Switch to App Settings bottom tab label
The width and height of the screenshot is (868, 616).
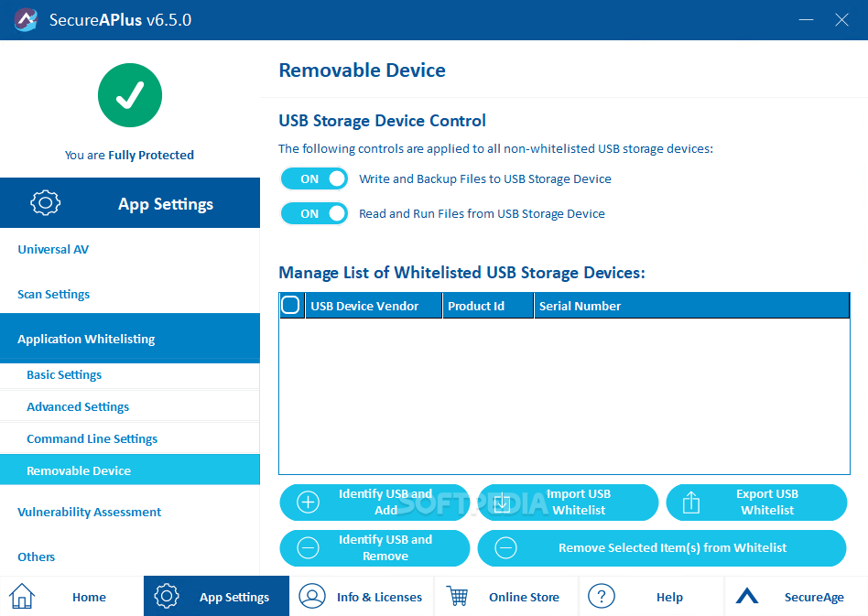click(x=234, y=597)
